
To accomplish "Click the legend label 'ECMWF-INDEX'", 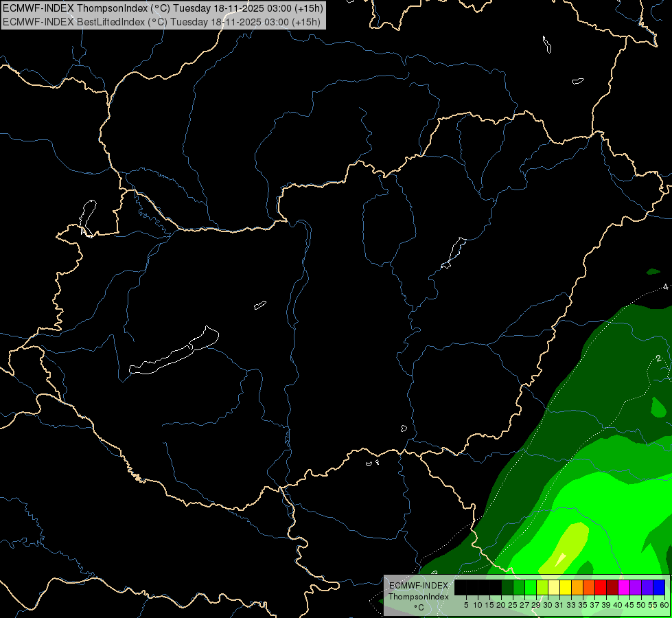I will (419, 586).
